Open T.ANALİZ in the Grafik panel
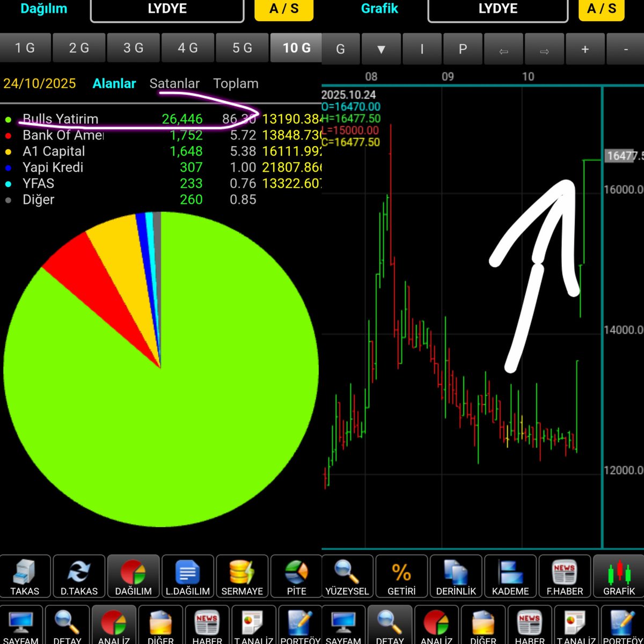This screenshot has height=644, width=644. point(576,625)
